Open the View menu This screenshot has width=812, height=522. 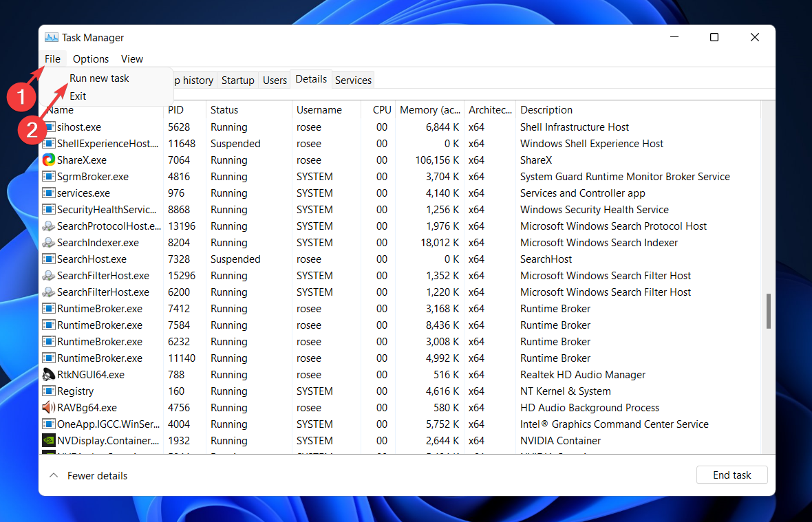click(x=131, y=59)
